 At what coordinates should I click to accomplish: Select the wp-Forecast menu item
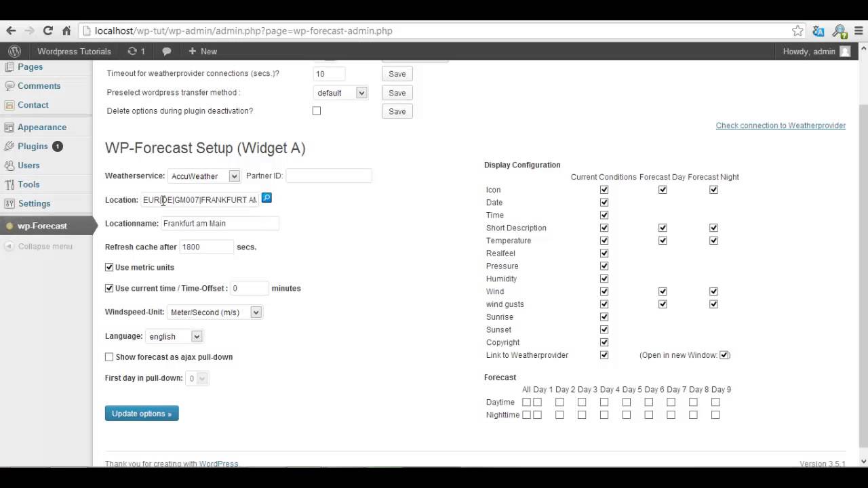tap(46, 226)
